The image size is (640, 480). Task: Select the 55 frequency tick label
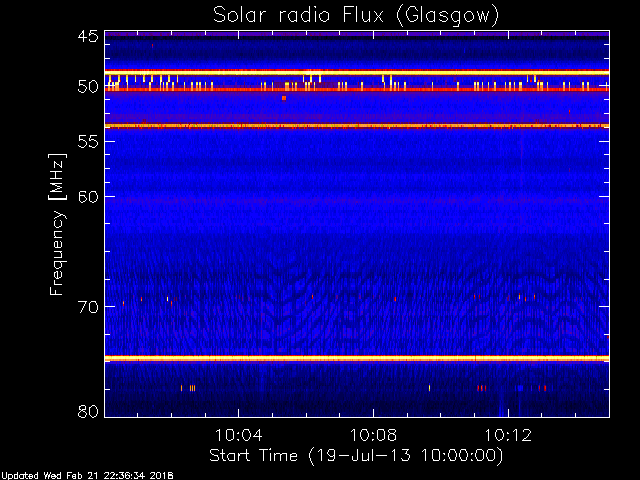[x=88, y=142]
